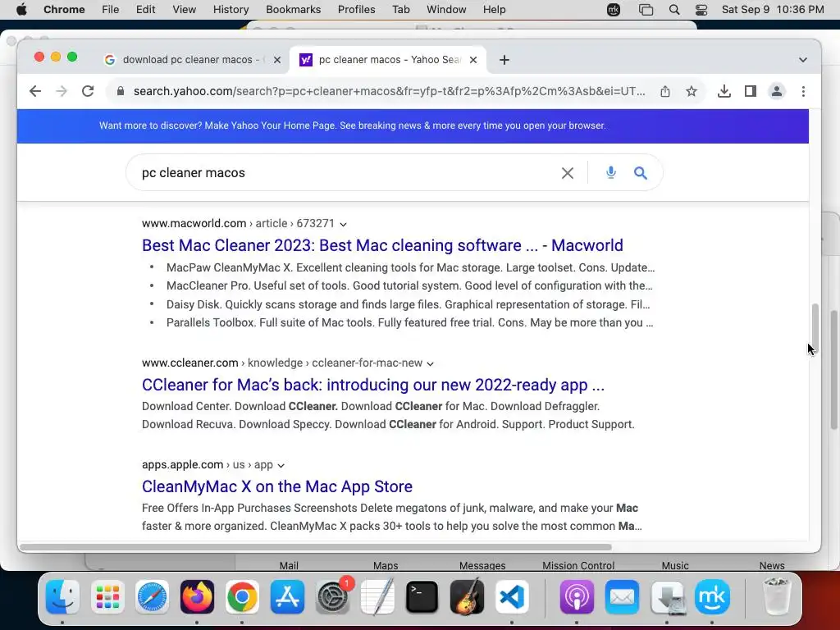The height and width of the screenshot is (630, 840).
Task: Open TextEdit from the Dock
Action: pyautogui.click(x=377, y=597)
